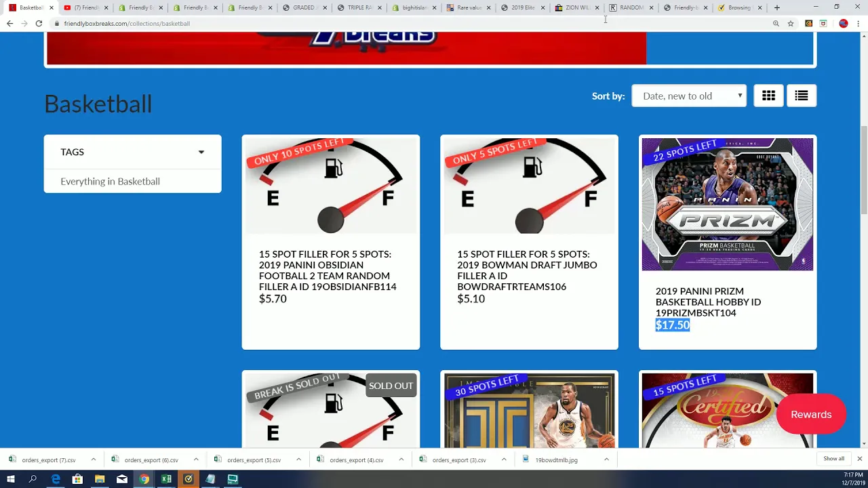
Task: Click the Only 5 Spots Left gauge image
Action: pyautogui.click(x=529, y=186)
